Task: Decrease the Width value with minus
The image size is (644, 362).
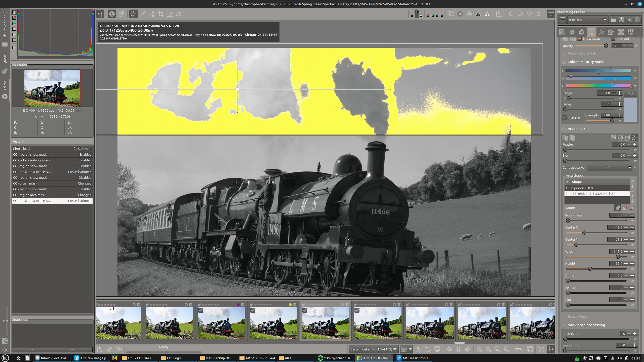Action: point(626,251)
